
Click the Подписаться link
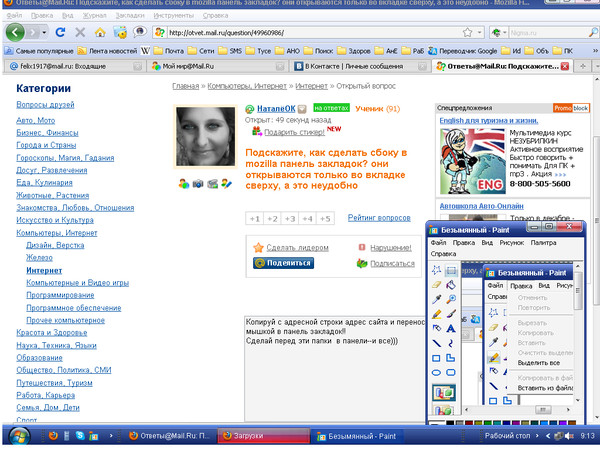392,263
